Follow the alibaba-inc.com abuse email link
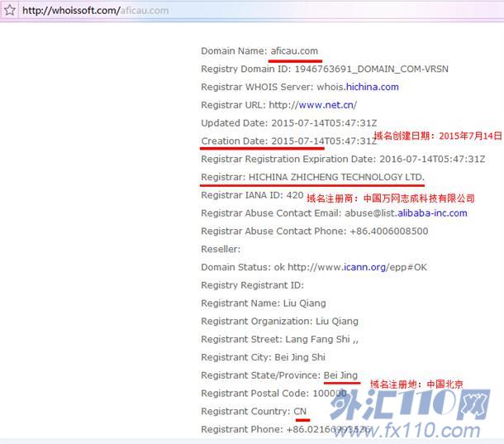Viewport: 504px width, 444px height. [x=432, y=213]
